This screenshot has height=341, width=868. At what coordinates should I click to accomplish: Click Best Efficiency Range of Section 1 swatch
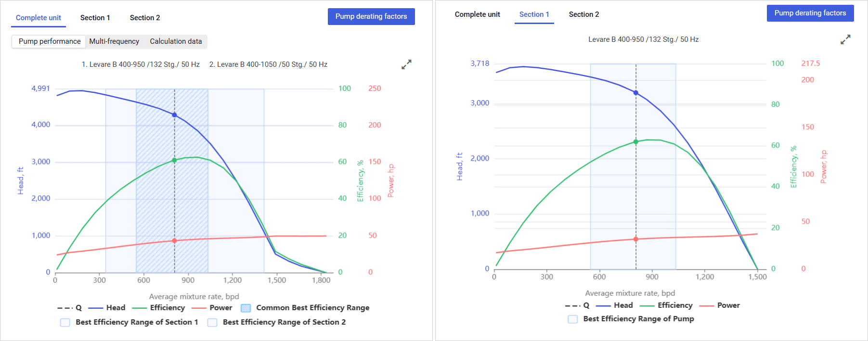[x=65, y=322]
